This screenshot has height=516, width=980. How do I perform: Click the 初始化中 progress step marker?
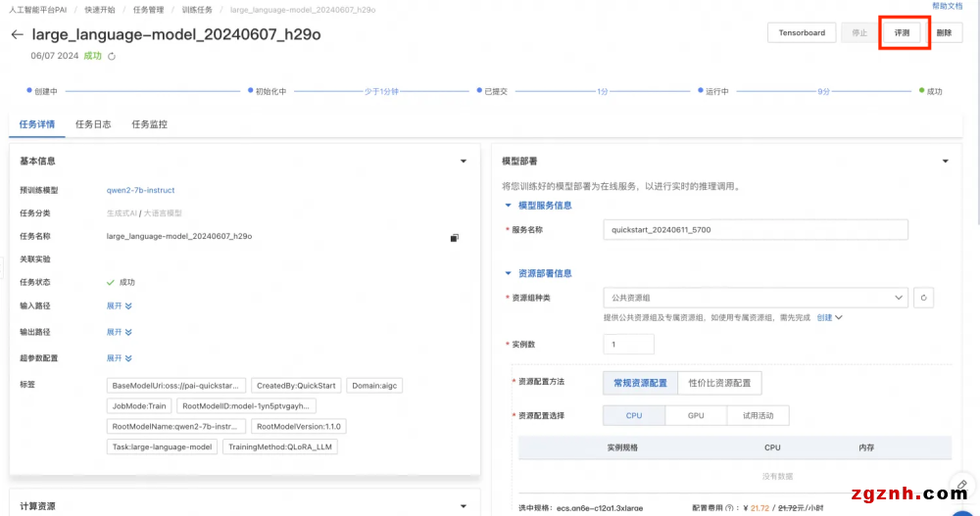coord(251,91)
